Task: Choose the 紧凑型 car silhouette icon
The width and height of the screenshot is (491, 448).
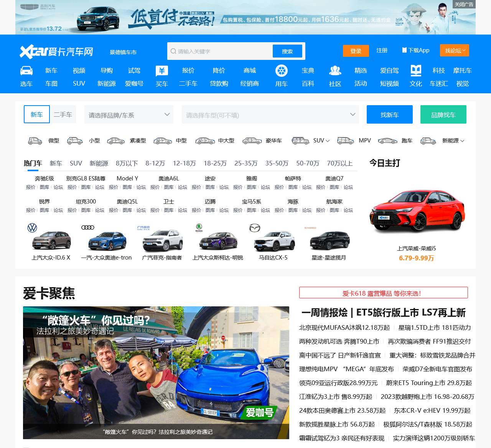Action: tap(116, 141)
